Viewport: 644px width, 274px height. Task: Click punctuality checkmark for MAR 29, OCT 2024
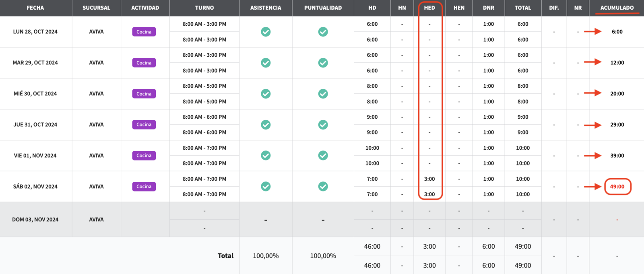pos(323,63)
